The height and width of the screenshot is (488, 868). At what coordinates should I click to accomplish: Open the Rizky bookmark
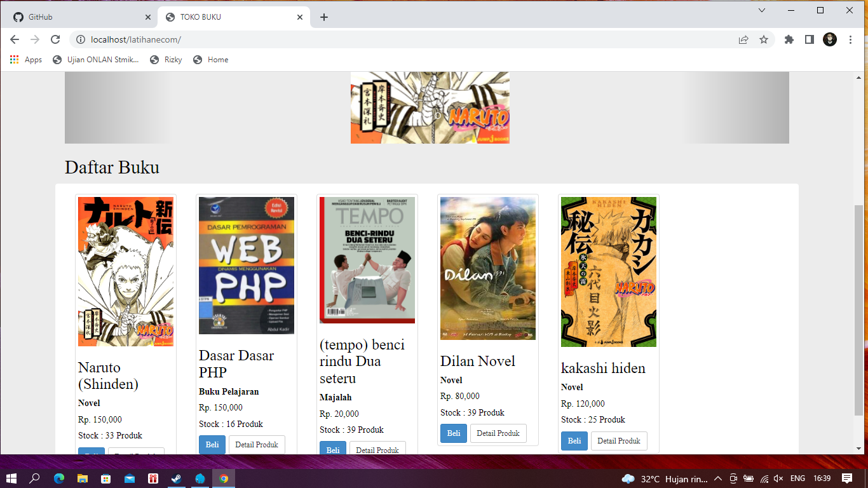pyautogui.click(x=166, y=60)
